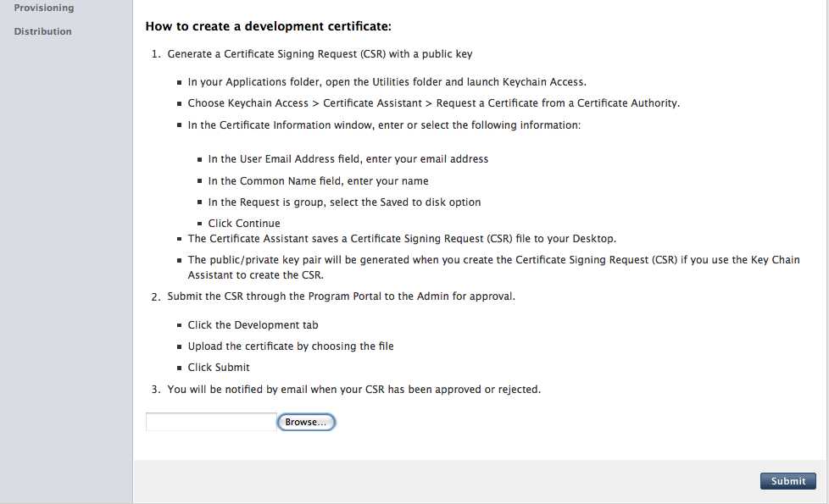Click the 'Saved to disk option' instruction
The width and height of the screenshot is (829, 504).
(x=344, y=202)
